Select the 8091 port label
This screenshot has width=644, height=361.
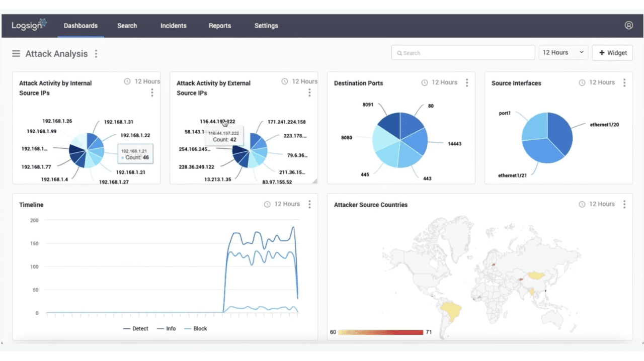pyautogui.click(x=368, y=105)
